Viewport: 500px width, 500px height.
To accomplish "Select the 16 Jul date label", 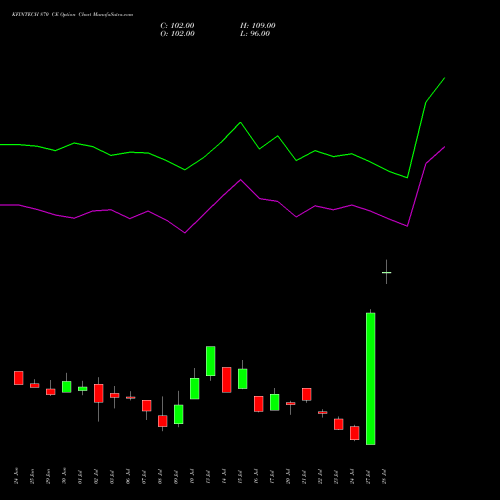I will pos(256,477).
